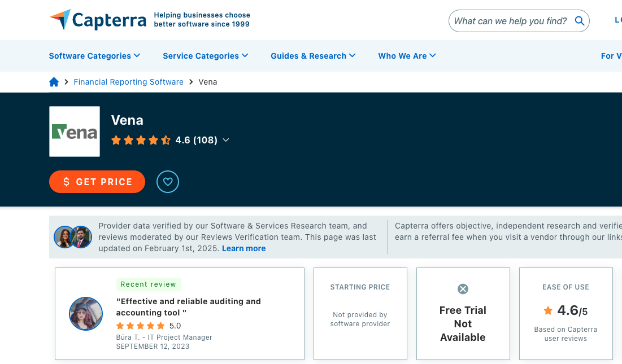Toggle the heart save icon for Vena

pos(167,182)
